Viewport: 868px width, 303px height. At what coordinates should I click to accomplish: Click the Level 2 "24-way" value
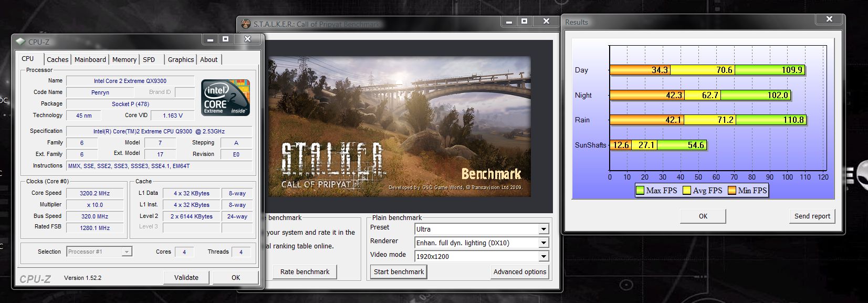click(237, 216)
